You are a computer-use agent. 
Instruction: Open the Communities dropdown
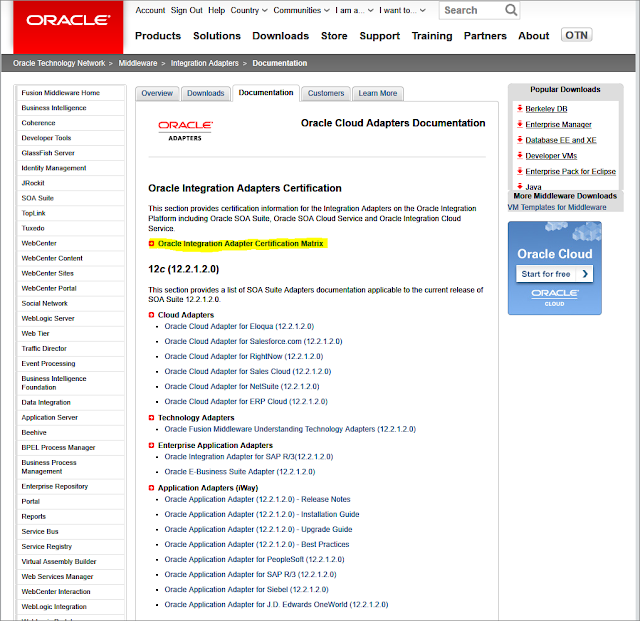coord(301,10)
